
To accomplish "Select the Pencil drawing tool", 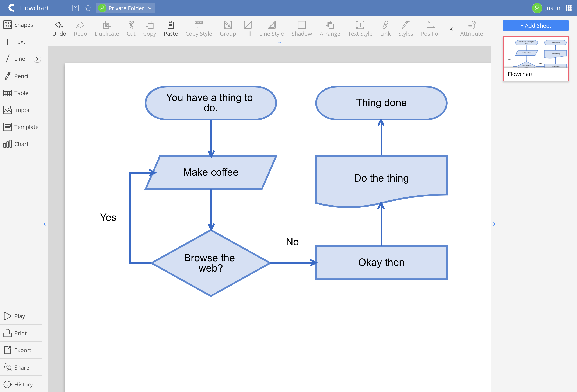I will tap(21, 76).
